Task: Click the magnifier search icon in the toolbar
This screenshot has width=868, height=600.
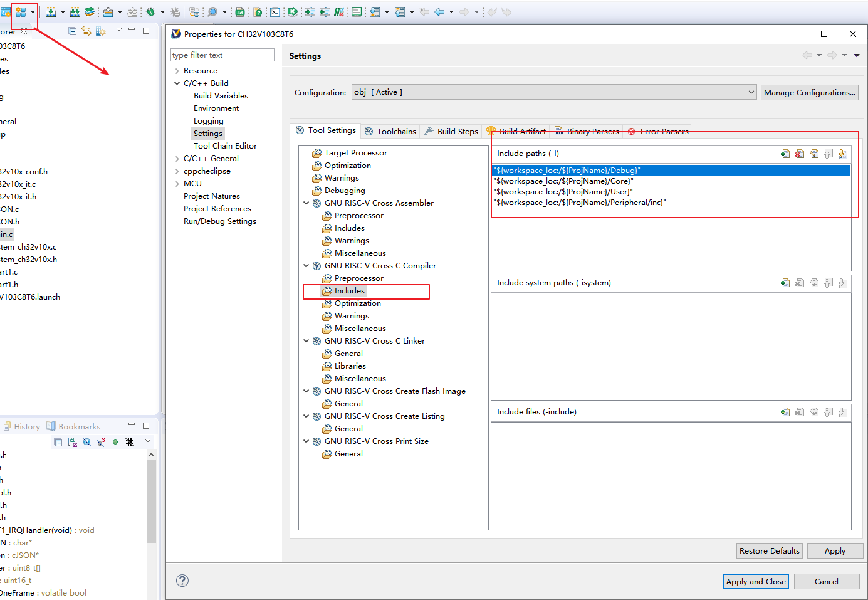Action: pos(212,12)
